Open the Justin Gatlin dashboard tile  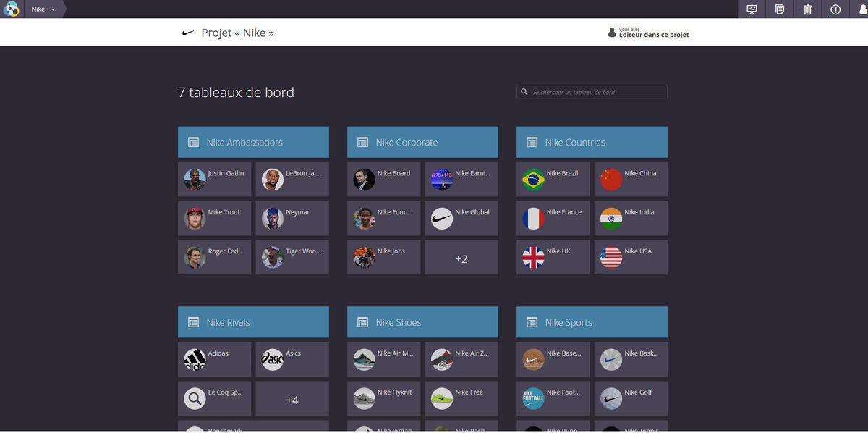[215, 180]
